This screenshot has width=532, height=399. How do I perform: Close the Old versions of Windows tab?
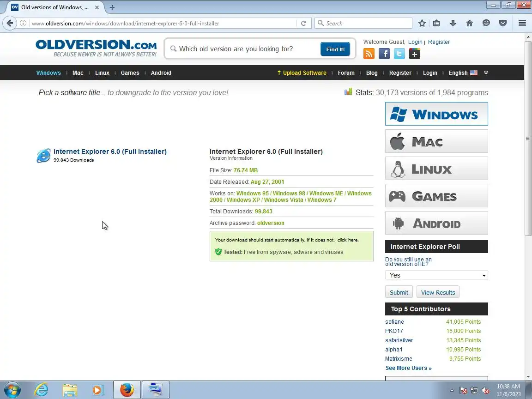tap(97, 7)
